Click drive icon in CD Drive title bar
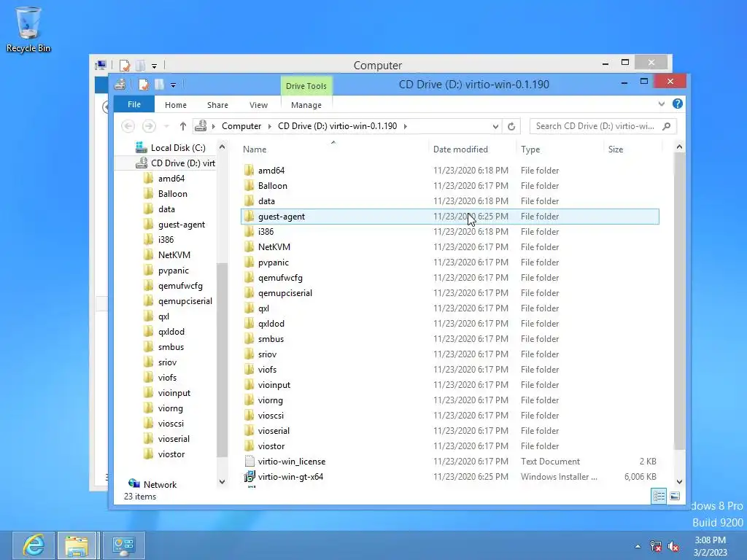The width and height of the screenshot is (747, 560). [120, 85]
